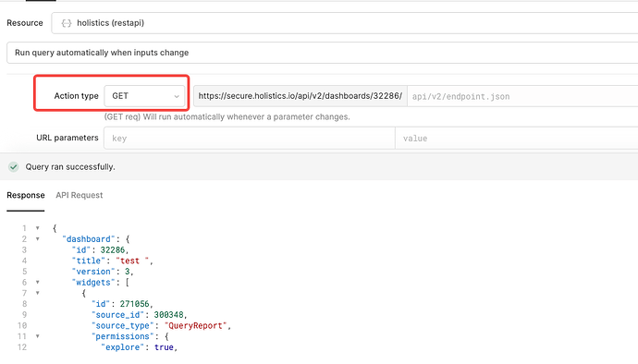Collapse the dashboard object at line 2
The height and width of the screenshot is (364, 638).
click(x=37, y=239)
